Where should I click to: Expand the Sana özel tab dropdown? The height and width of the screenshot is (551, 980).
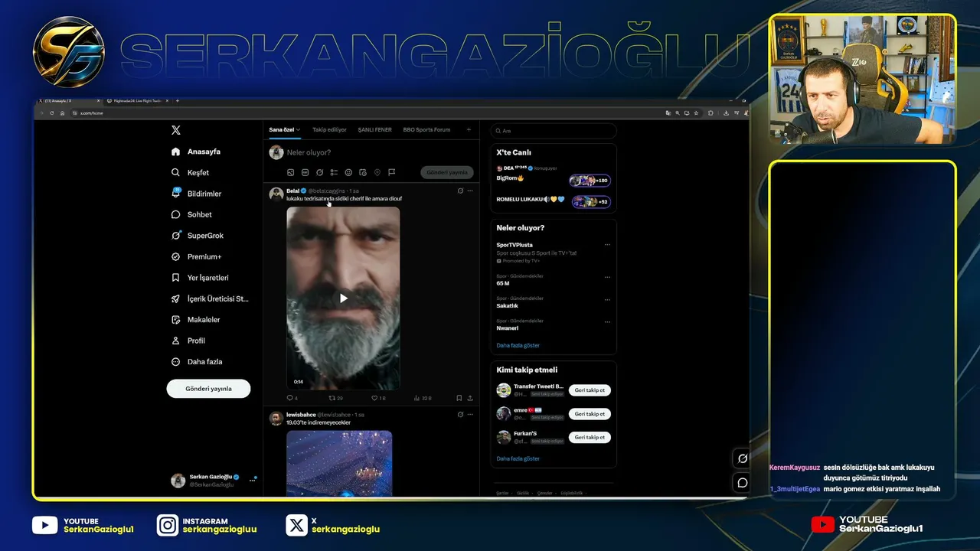298,130
